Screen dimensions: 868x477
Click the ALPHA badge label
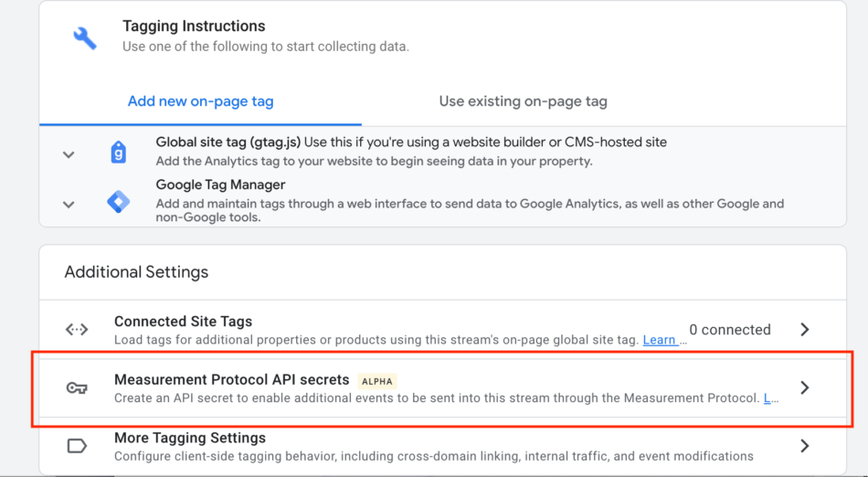(377, 381)
